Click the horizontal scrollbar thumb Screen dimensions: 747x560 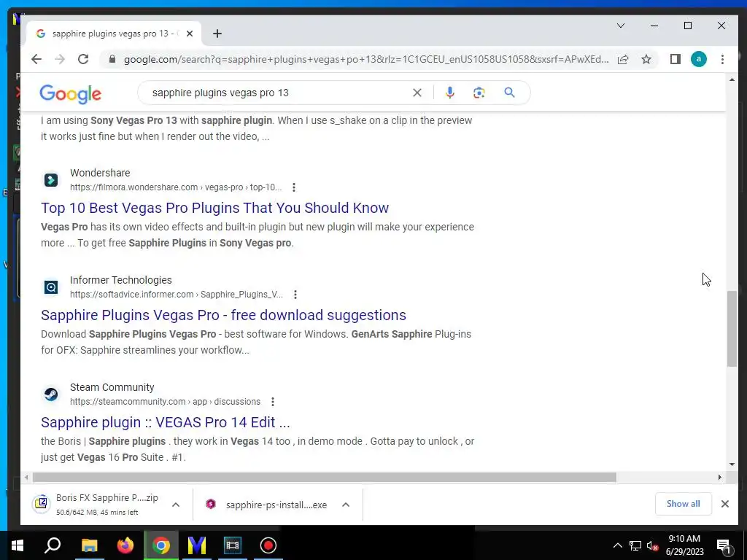[324, 477]
